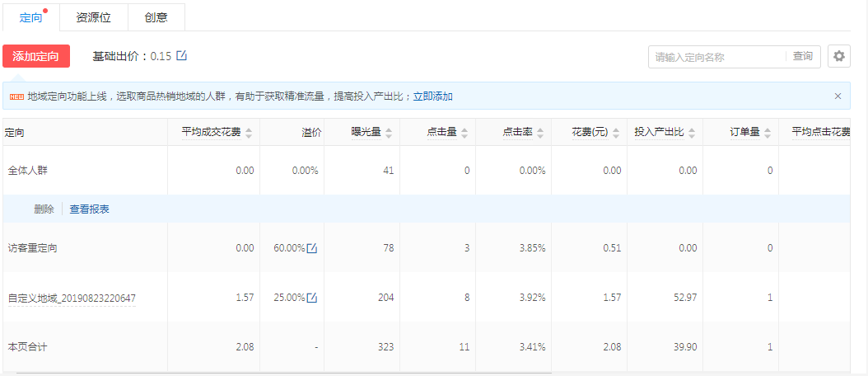
Task: Open 查看报表 for 全体人群 row
Action: (x=89, y=209)
